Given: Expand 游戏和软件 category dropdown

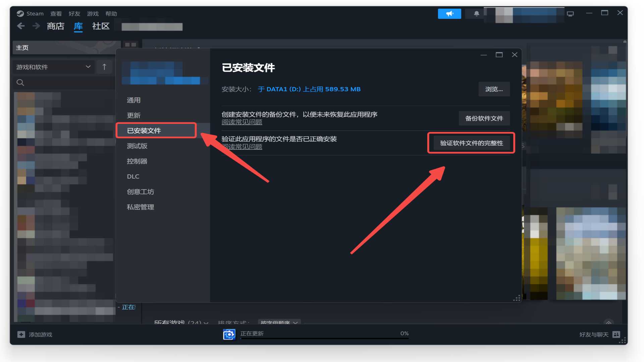Looking at the screenshot, I should click(x=52, y=67).
